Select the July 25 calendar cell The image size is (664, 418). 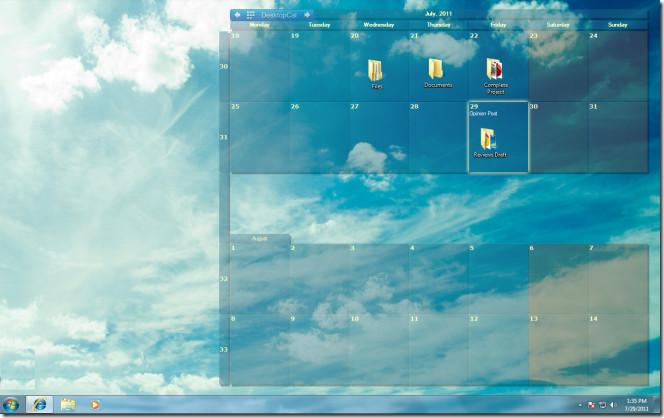click(x=260, y=137)
